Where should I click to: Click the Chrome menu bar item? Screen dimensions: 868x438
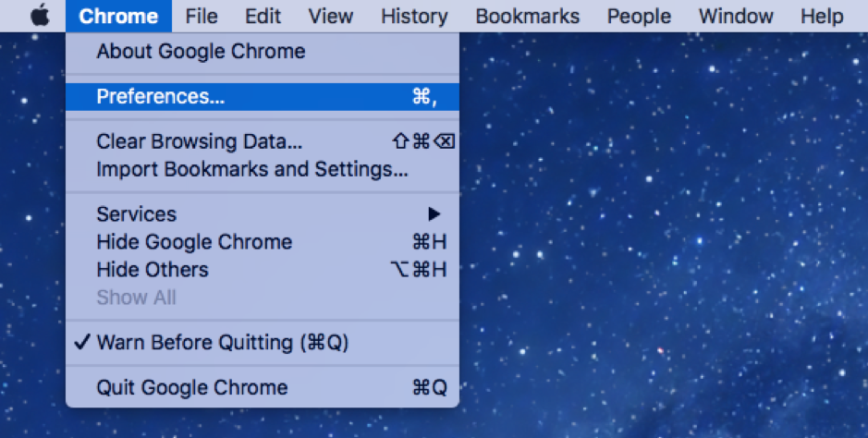pyautogui.click(x=118, y=16)
